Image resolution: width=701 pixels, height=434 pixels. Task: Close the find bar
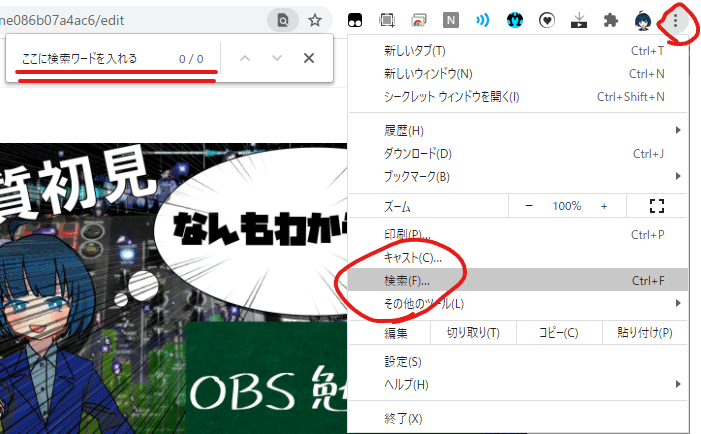(x=309, y=58)
